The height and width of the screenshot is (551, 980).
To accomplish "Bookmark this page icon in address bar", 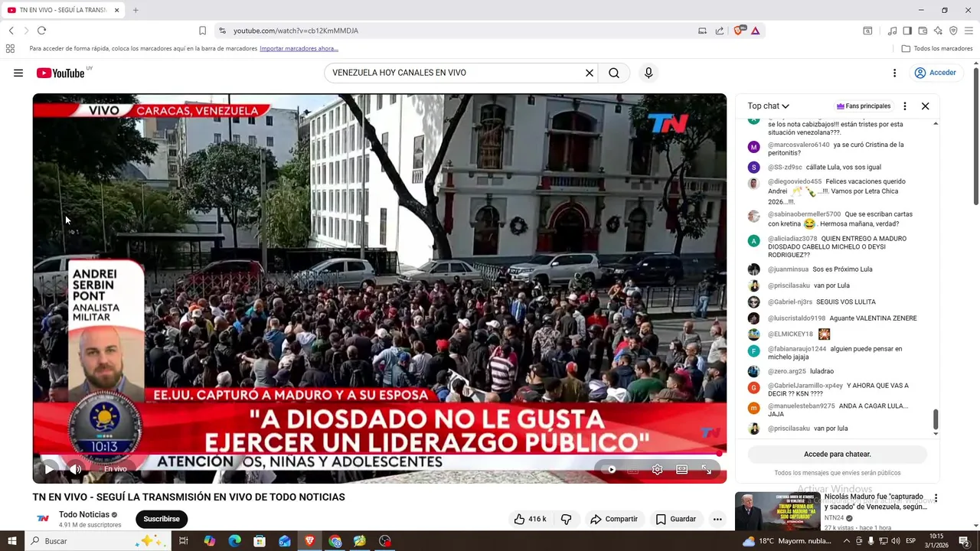I will pyautogui.click(x=202, y=31).
